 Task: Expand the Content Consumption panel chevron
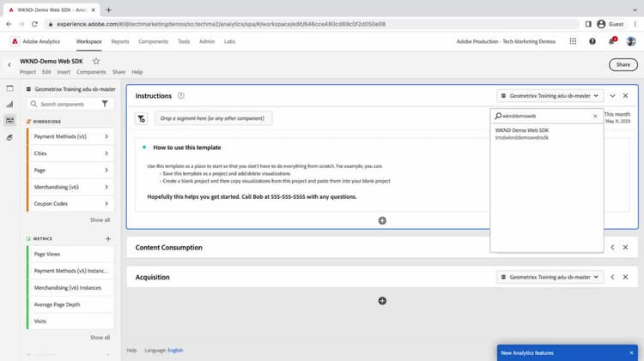pos(612,247)
